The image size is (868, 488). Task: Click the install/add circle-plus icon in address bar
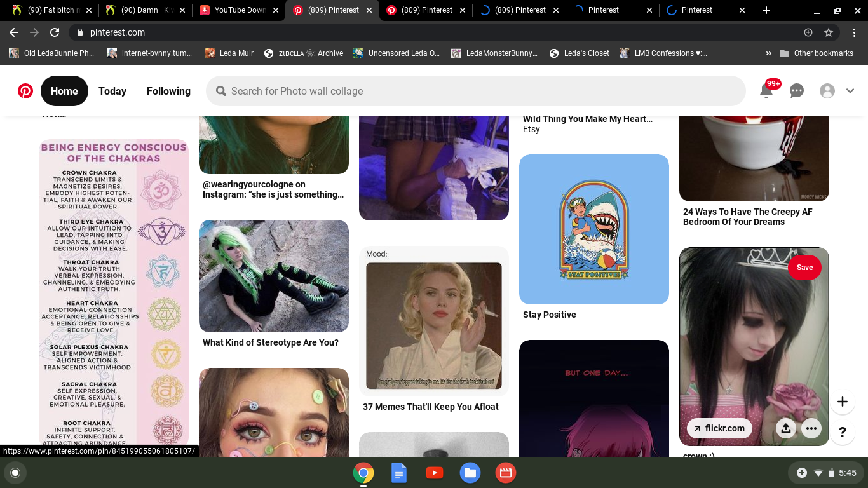tap(808, 32)
